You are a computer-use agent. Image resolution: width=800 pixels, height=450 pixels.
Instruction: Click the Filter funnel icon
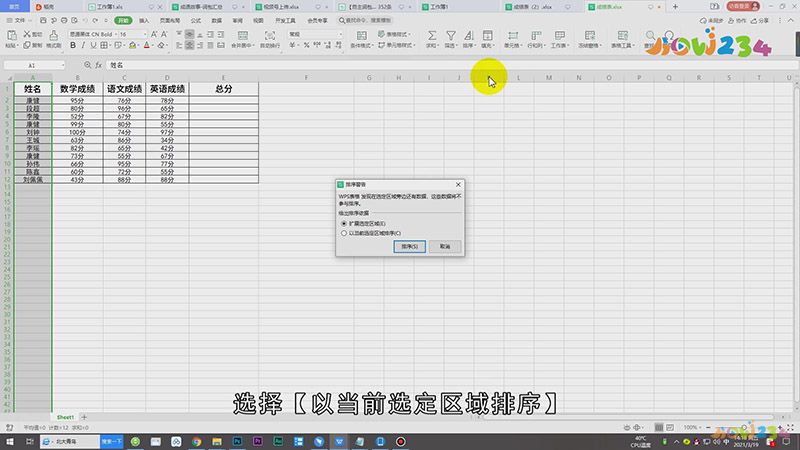pos(451,35)
